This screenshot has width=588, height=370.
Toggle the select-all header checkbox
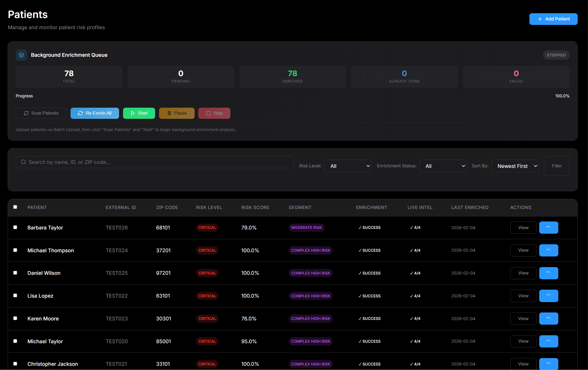pos(15,207)
